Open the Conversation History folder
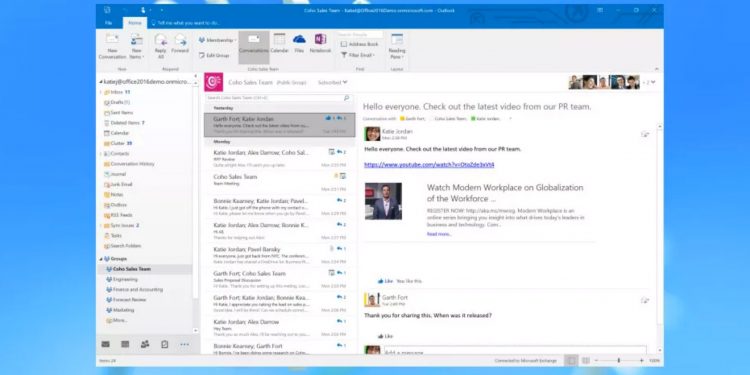This screenshot has width=750, height=375. click(129, 164)
